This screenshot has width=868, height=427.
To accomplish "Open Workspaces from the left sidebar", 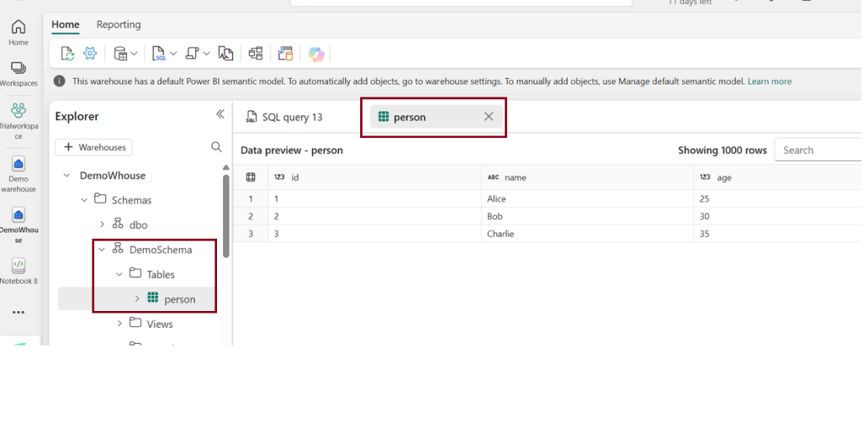I will coord(19,74).
